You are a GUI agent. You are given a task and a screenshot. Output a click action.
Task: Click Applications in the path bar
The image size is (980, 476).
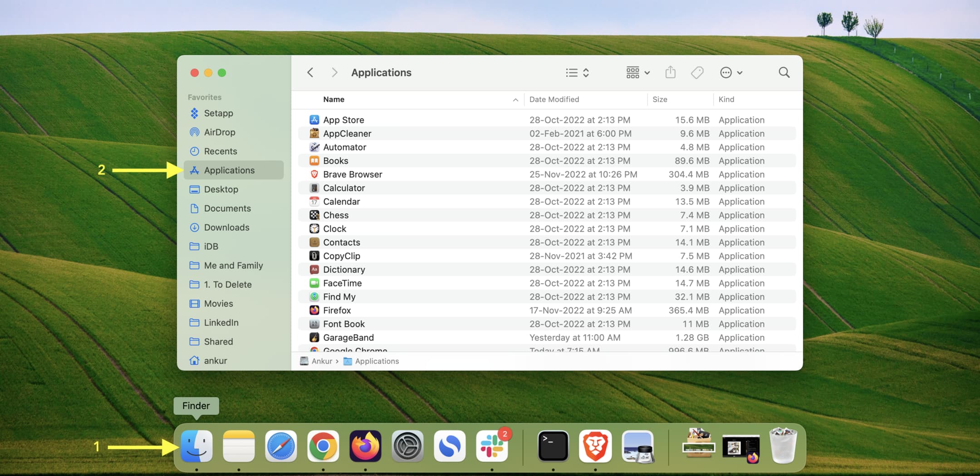tap(371, 361)
